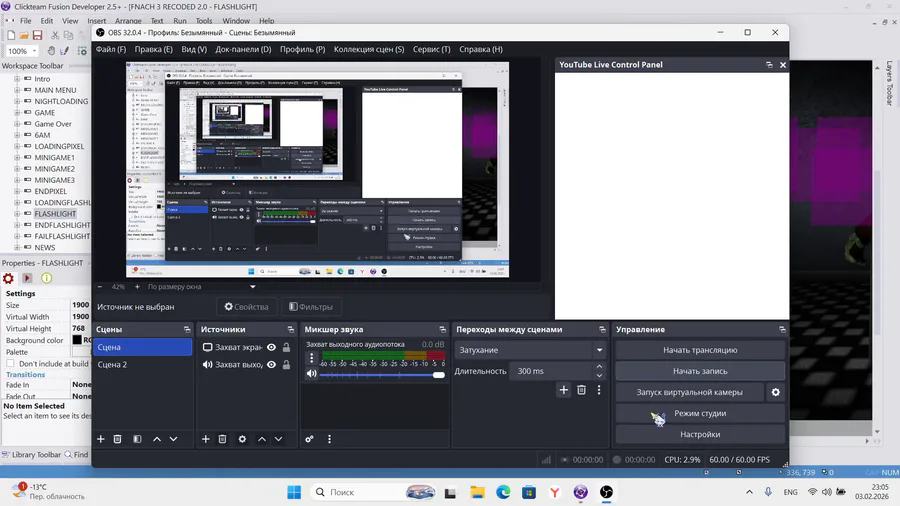Mute desktop audio speaker icon in mixer

[312, 373]
